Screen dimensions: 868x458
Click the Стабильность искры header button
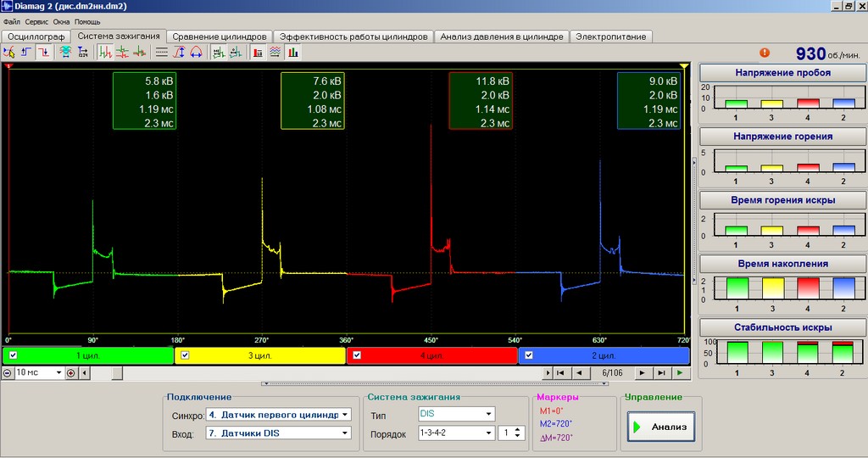[x=782, y=327]
